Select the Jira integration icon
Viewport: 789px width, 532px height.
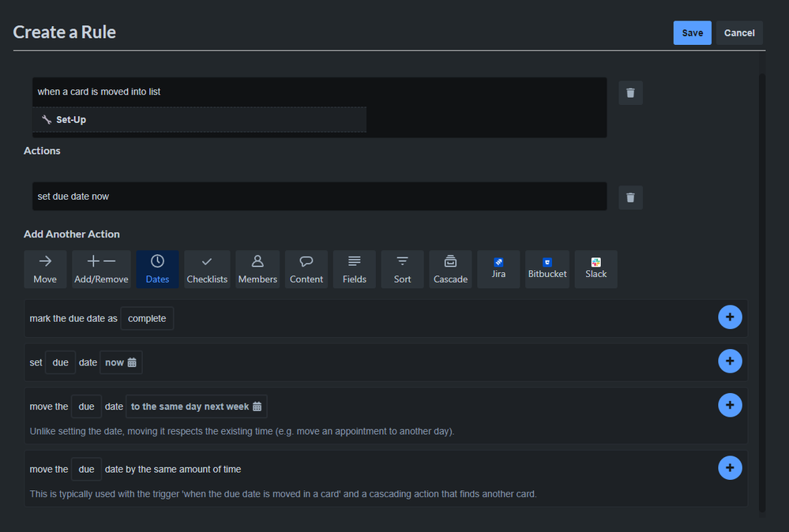498,269
